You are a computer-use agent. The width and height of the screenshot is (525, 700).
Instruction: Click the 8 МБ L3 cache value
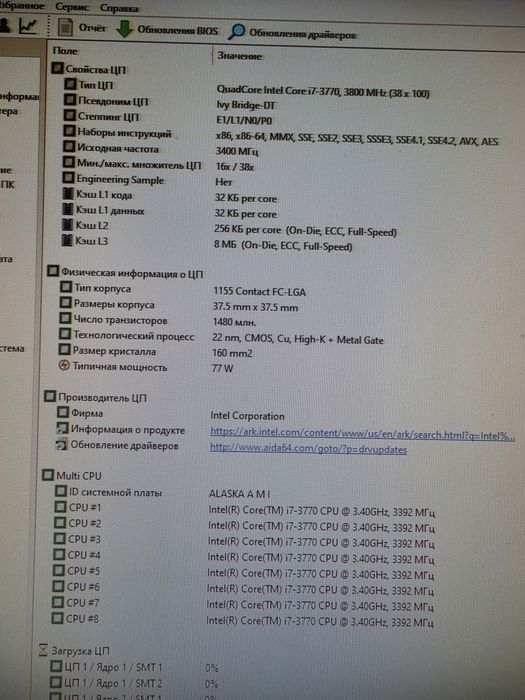pos(283,246)
